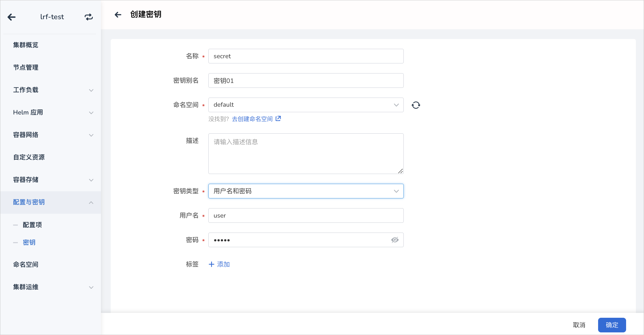Focus the 用户名 input field
The height and width of the screenshot is (335, 644).
tap(306, 216)
